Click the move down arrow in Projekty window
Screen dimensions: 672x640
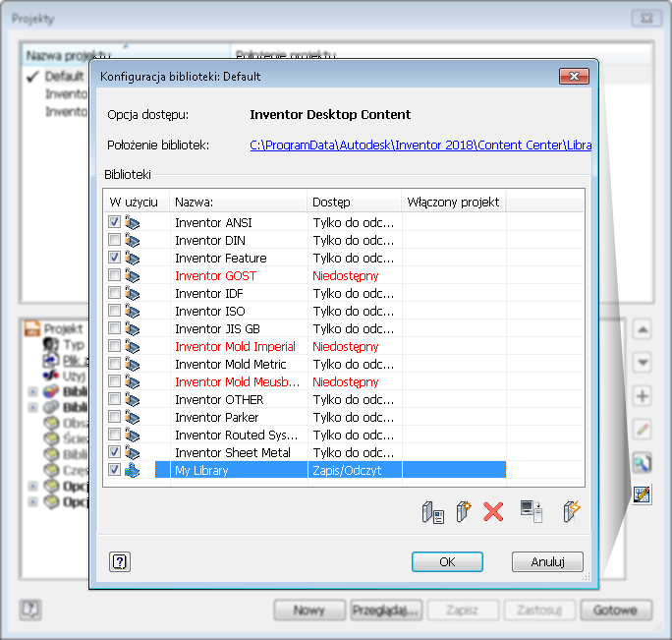coord(642,363)
